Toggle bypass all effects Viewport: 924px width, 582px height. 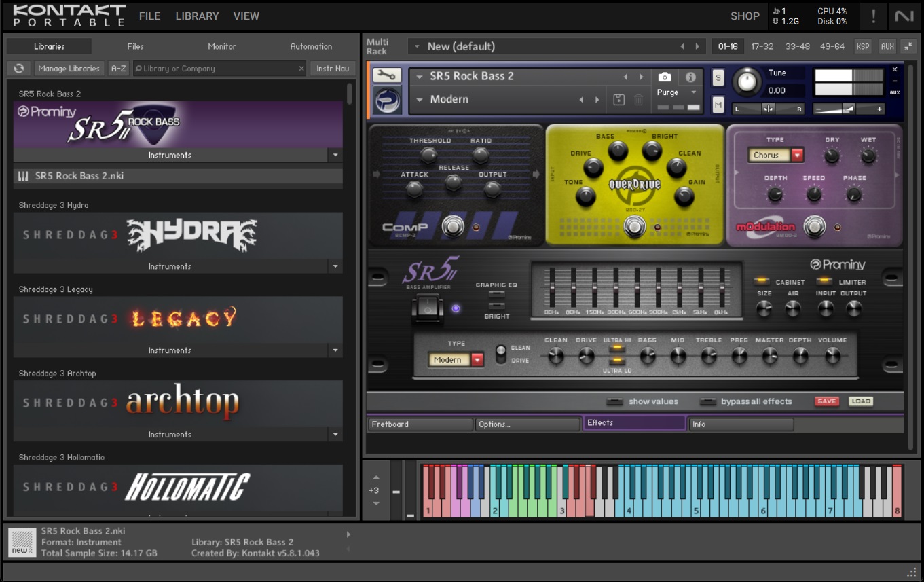(708, 401)
